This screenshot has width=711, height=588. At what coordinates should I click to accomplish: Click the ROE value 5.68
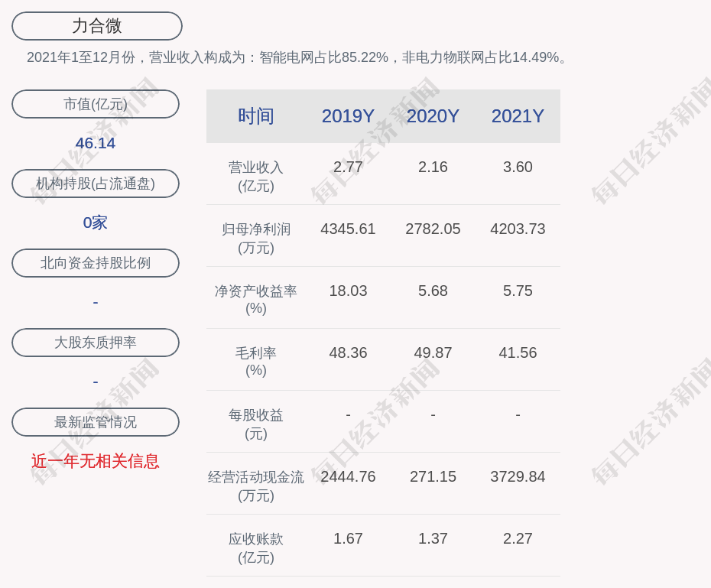433,291
